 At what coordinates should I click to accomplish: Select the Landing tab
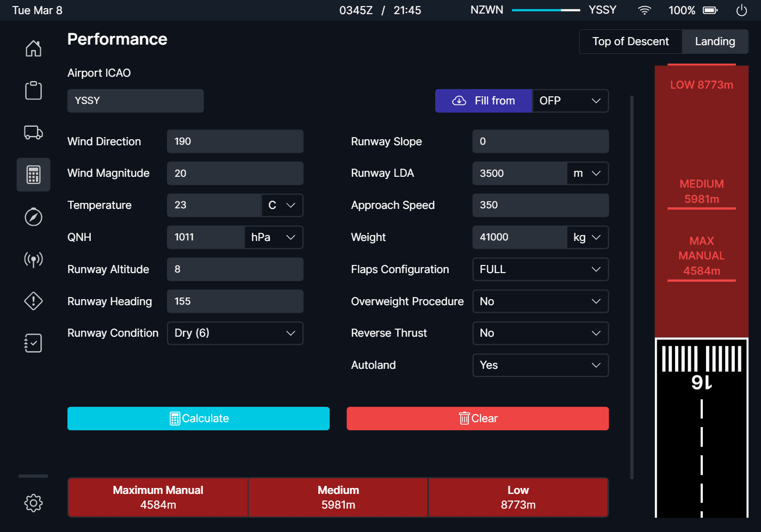tap(715, 41)
